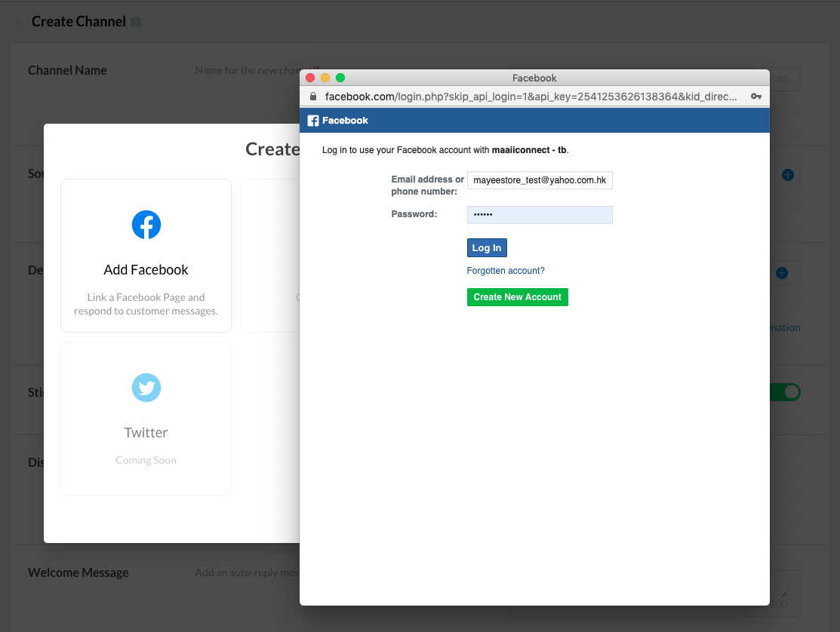Screen dimensions: 840x632
Task: Click the Create Channel page heading
Action: [78, 22]
